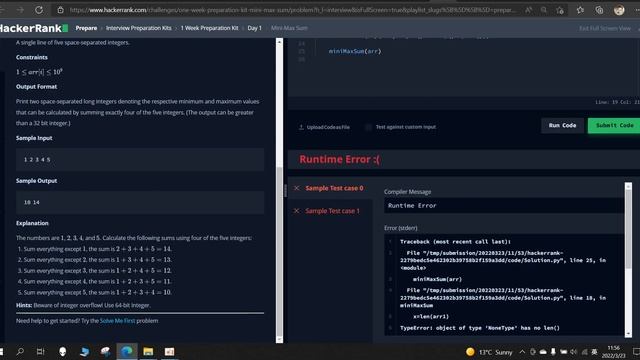Open File Explorer from taskbar
Screen dimensions: 640x360
pos(148,351)
